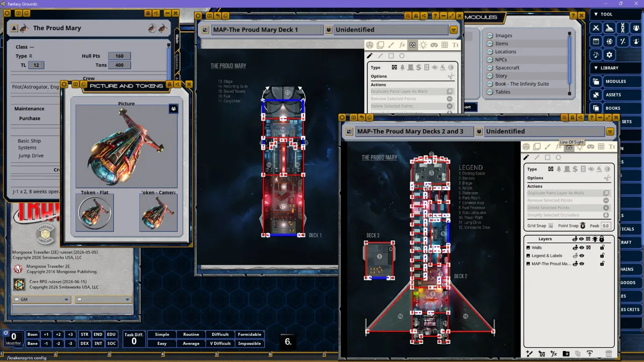Select the Line Of Sight toolbar icon in Decks 2 and 3
Screen dimensions: 644x362
pos(569,147)
